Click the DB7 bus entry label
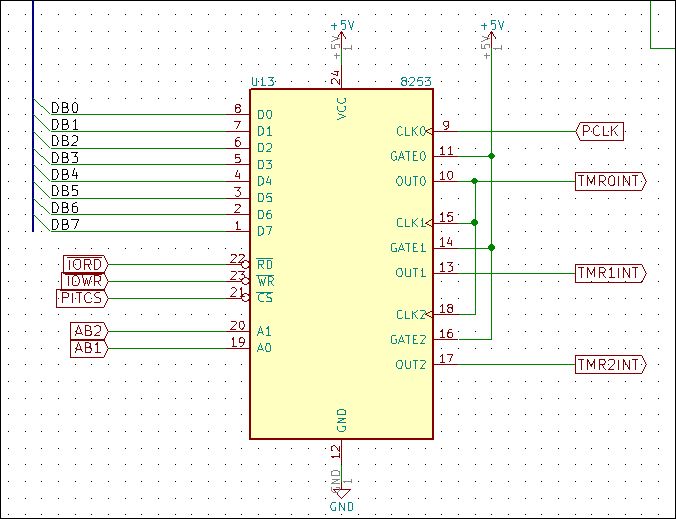Screen dimensions: 676x519 coord(65,225)
